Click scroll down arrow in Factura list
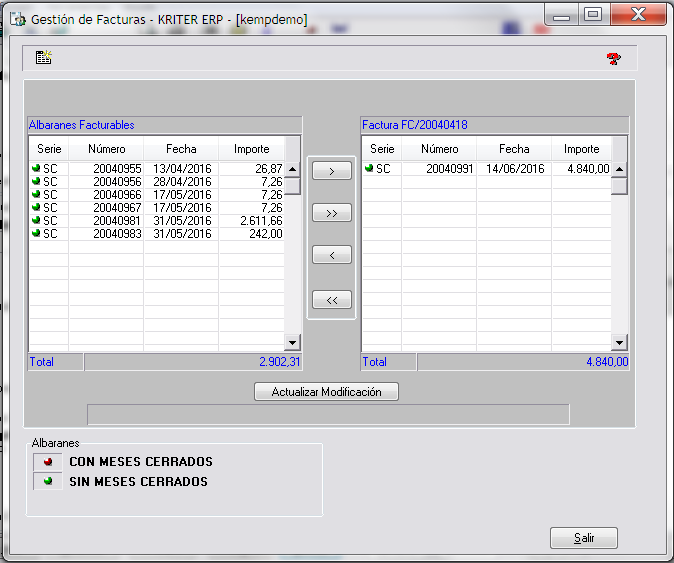674x563 pixels. 619,343
